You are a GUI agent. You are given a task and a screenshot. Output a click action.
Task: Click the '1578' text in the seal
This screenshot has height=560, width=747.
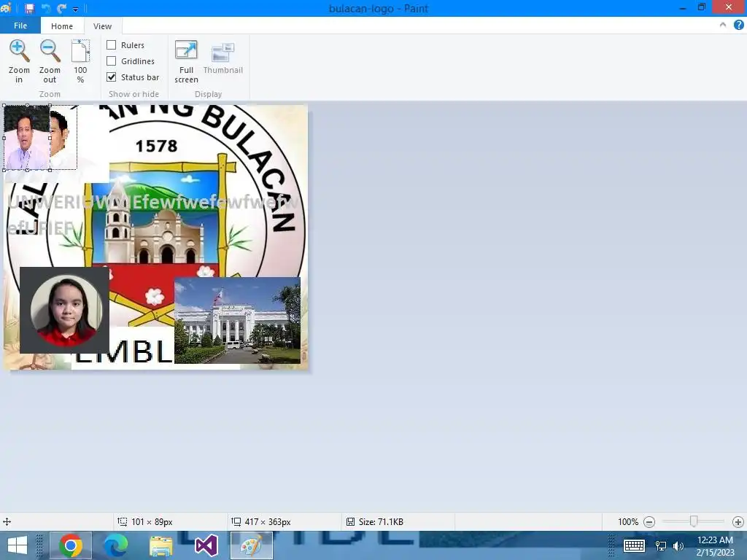(156, 146)
